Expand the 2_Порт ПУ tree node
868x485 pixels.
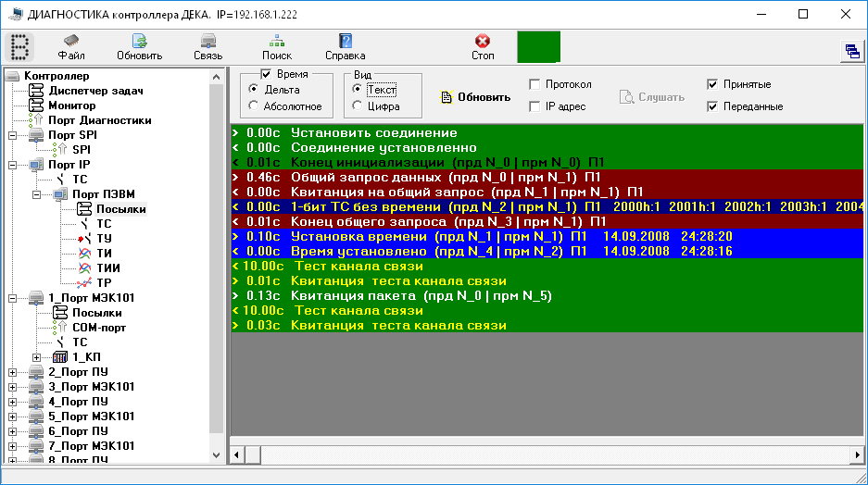(x=12, y=372)
